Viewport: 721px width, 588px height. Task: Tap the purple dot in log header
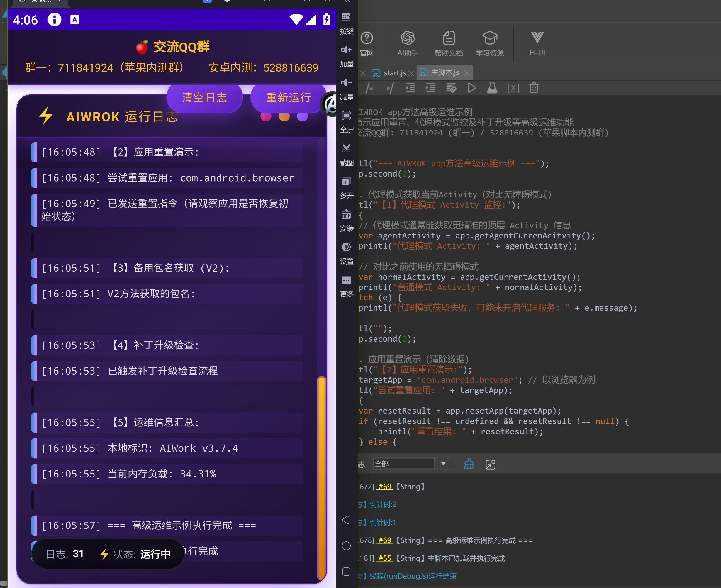click(302, 116)
